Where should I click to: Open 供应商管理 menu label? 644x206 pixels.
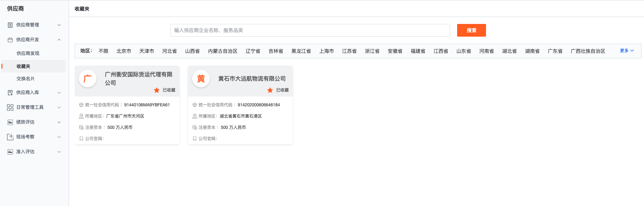[27, 25]
